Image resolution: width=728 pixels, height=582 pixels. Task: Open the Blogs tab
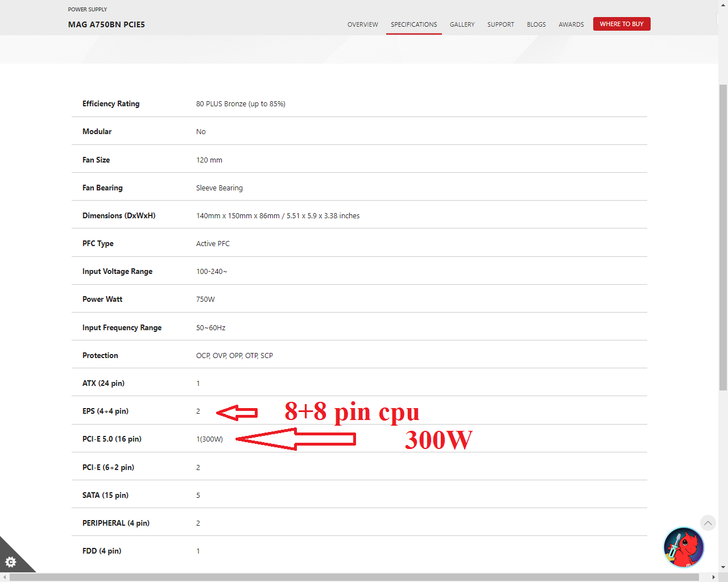coord(536,24)
